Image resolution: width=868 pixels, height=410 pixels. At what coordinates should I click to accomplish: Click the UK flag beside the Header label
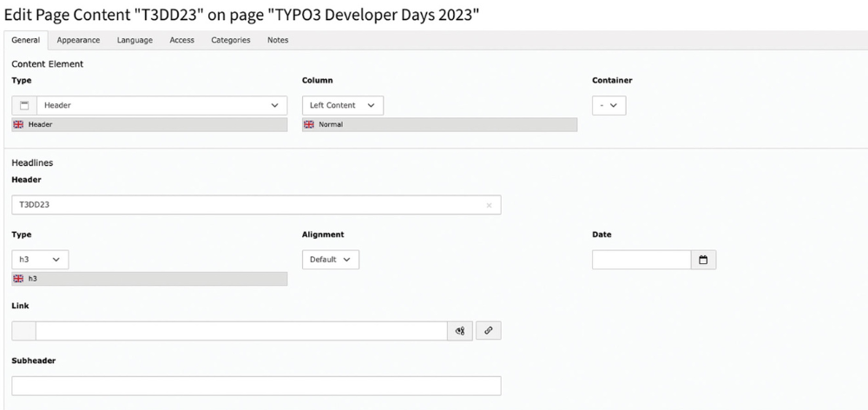click(x=18, y=125)
